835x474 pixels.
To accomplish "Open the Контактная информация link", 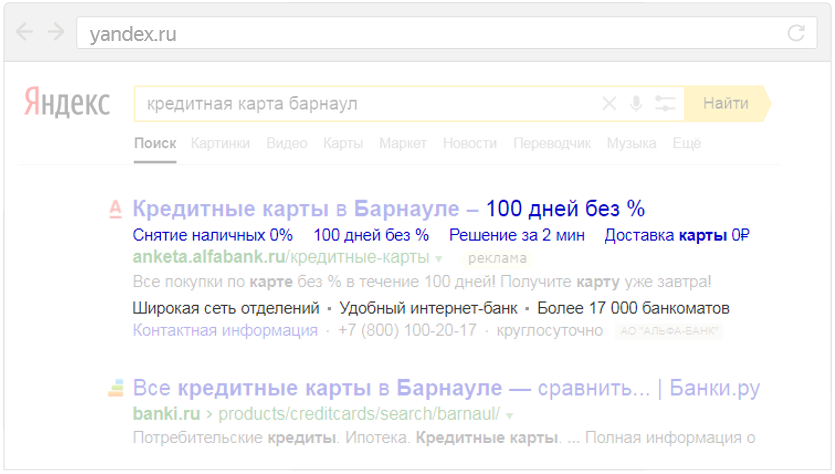I will point(225,330).
